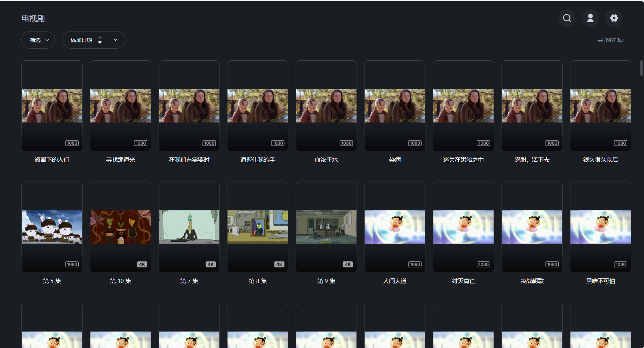Click the 1080 badge on 被留下的人们
Viewport: 644px width, 348px height.
[72, 143]
